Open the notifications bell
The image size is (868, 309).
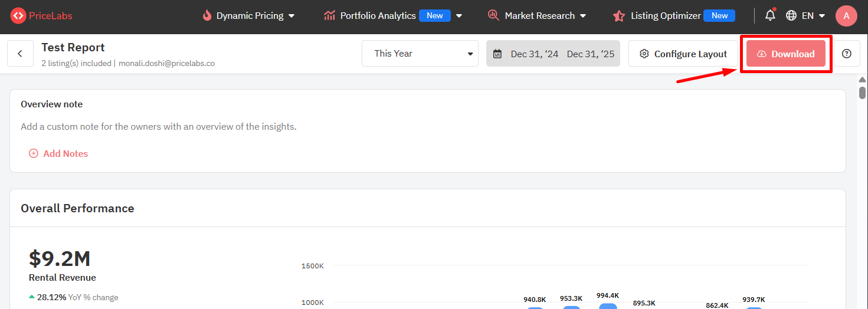pyautogui.click(x=770, y=16)
